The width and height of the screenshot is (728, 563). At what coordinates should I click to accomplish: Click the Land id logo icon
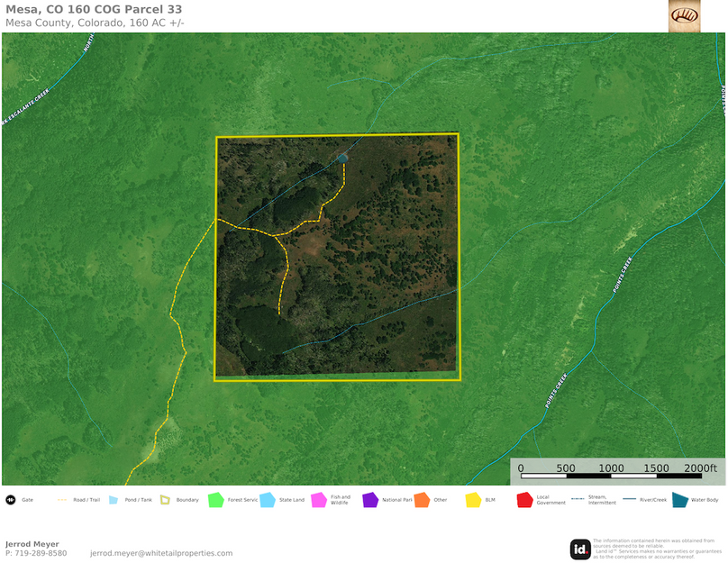point(580,549)
